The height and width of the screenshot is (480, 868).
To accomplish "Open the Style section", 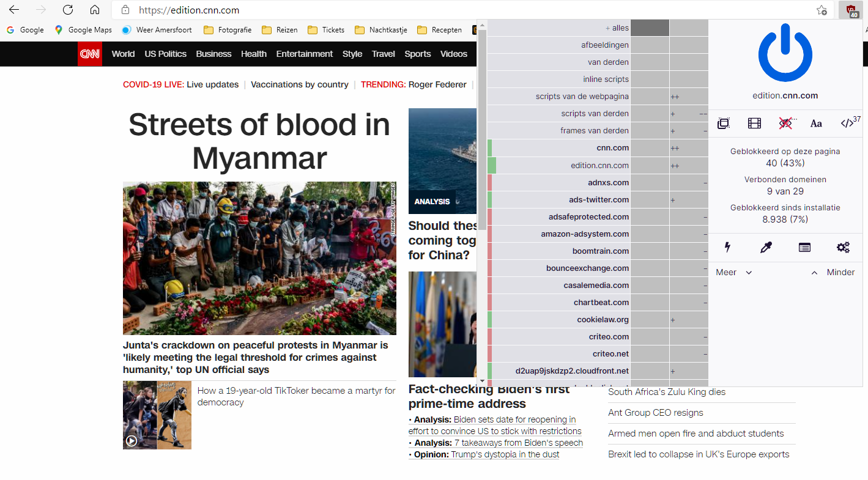I will (352, 54).
